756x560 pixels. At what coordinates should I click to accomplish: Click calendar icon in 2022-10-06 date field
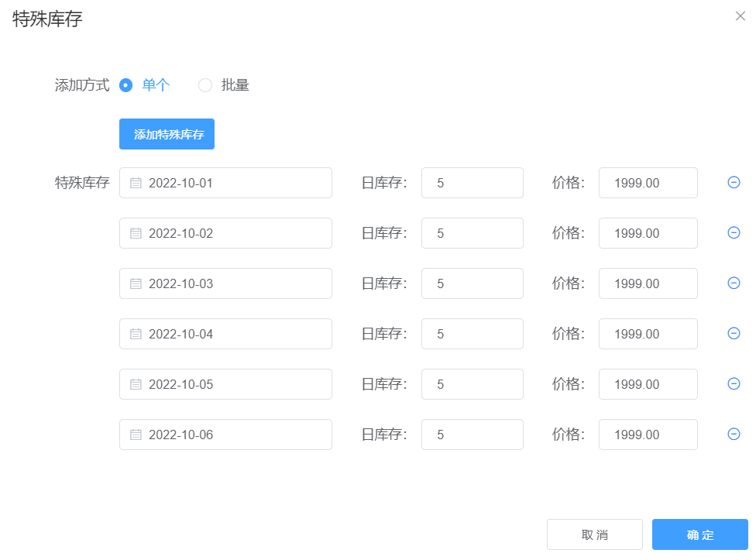[x=136, y=435]
